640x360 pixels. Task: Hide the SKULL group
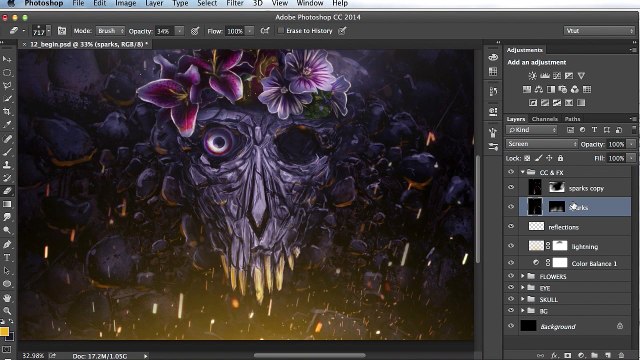tap(511, 299)
